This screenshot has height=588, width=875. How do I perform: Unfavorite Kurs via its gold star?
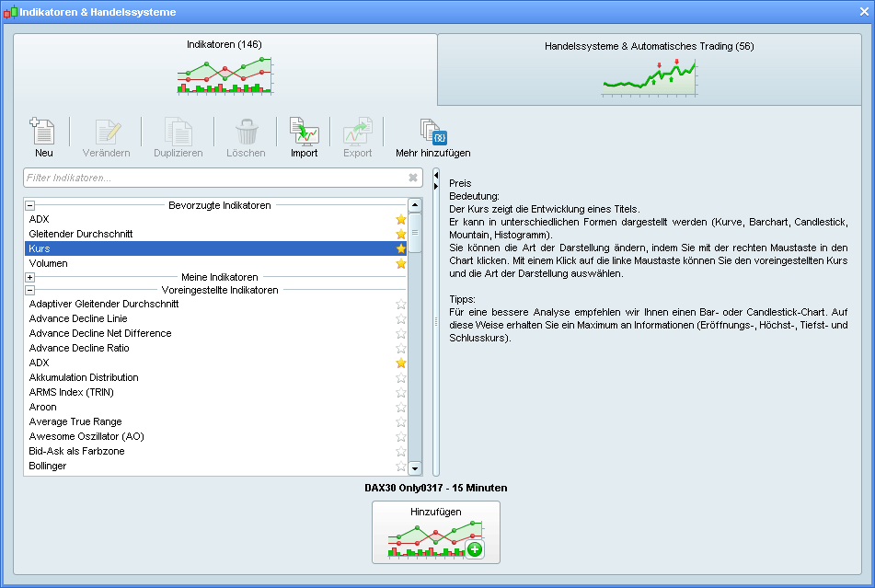[400, 249]
